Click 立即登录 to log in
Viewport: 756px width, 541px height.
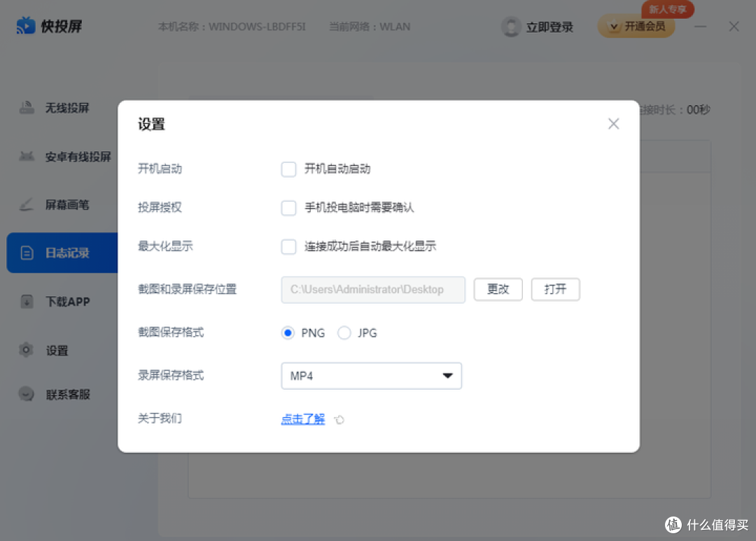click(549, 27)
